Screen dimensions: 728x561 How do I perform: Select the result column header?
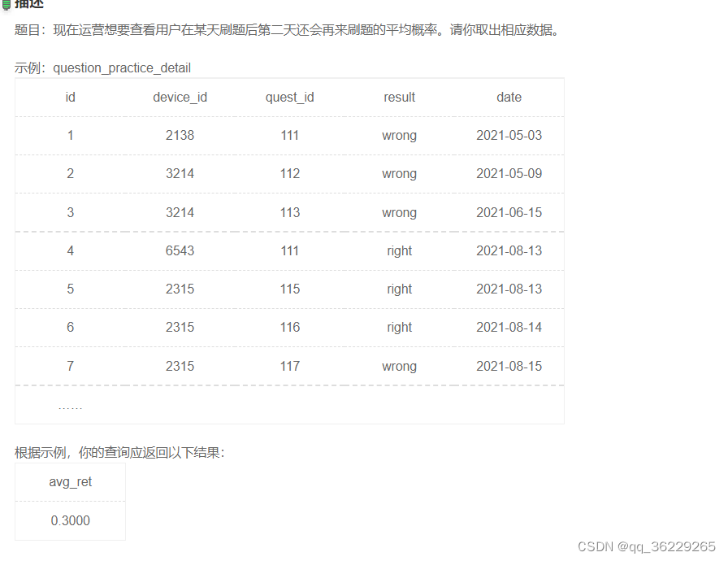click(399, 97)
